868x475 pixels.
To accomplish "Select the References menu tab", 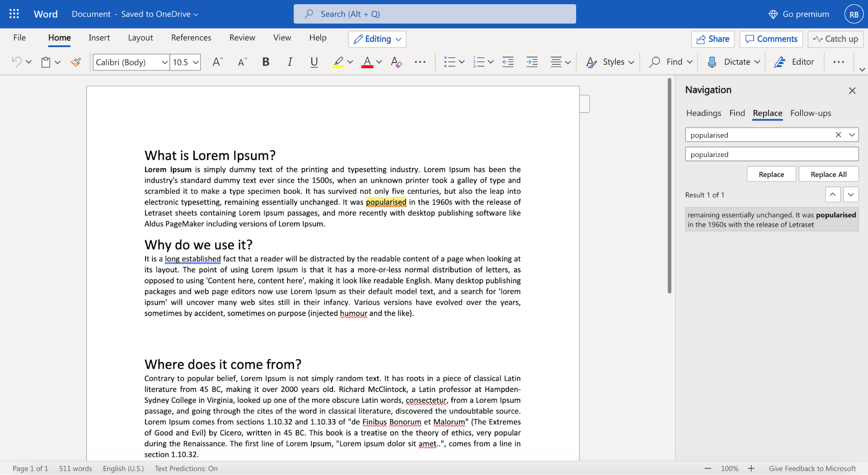I will tap(191, 37).
